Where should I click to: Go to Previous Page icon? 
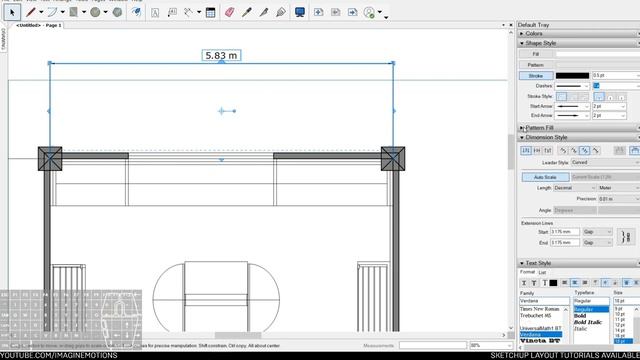tap(336, 12)
